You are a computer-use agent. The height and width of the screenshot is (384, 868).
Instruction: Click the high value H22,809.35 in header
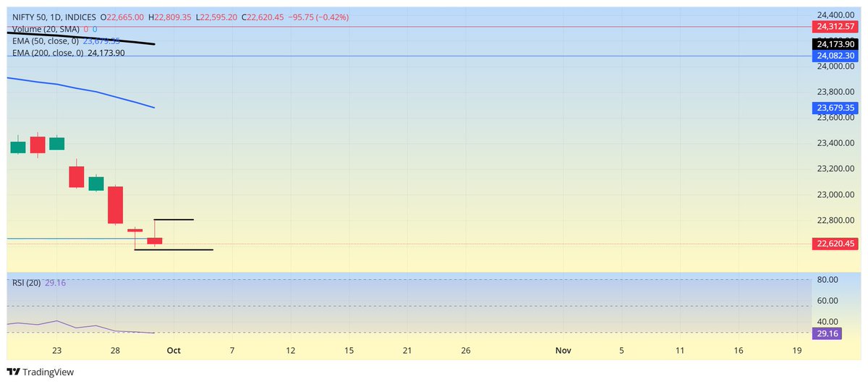tap(170, 16)
